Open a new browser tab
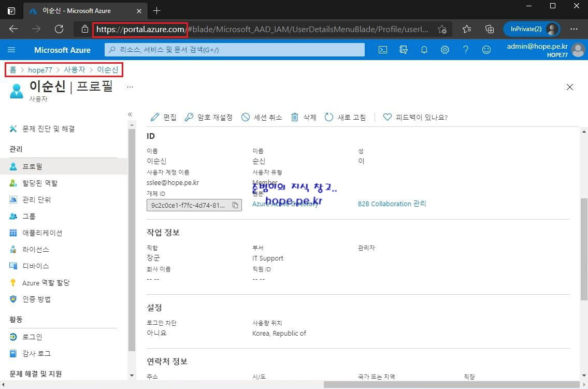This screenshot has height=389, width=588. pyautogui.click(x=157, y=11)
